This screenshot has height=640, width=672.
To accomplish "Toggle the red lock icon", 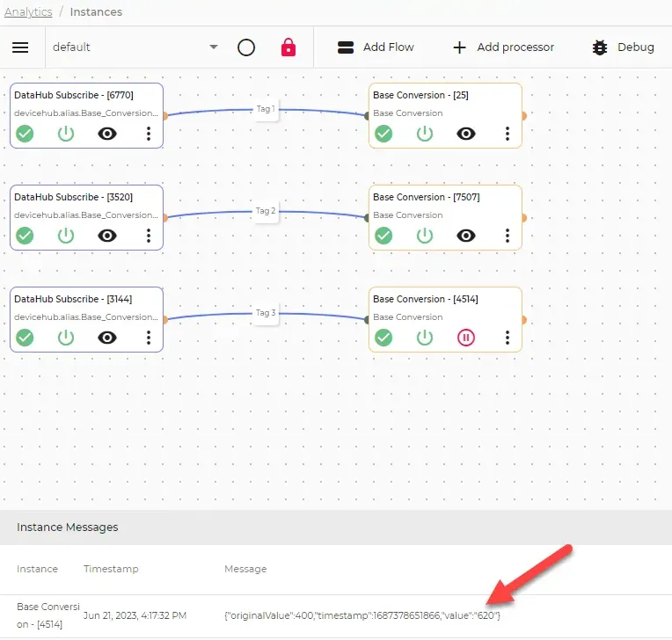I will (x=288, y=47).
